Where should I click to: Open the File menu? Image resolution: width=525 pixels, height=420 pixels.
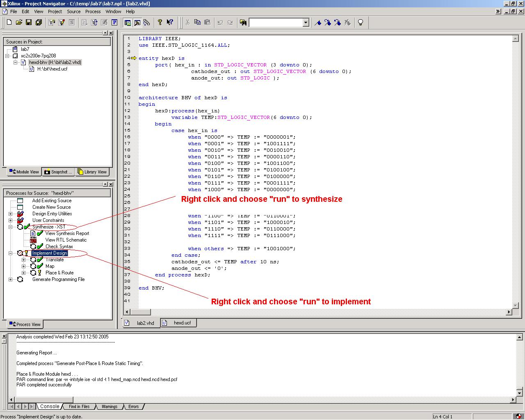[x=14, y=11]
